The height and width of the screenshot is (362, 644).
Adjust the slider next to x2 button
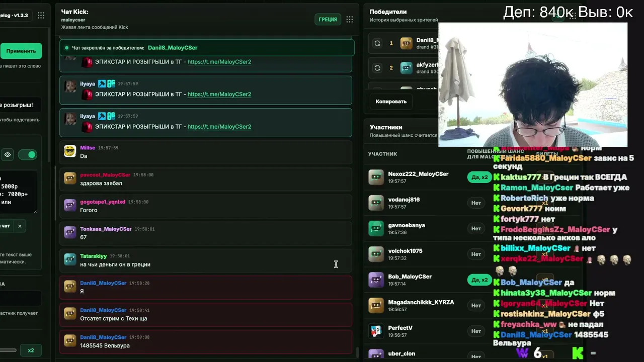tap(8, 350)
